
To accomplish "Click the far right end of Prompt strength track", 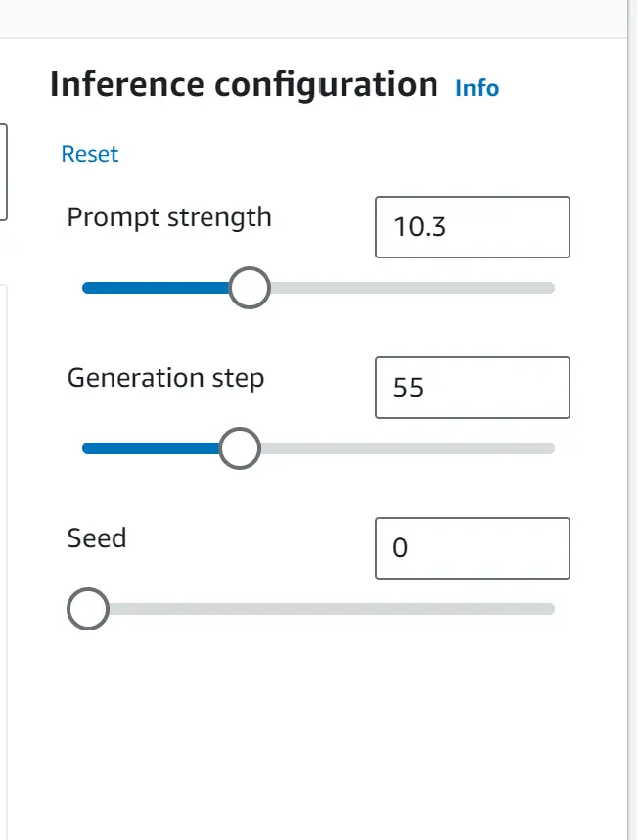I will point(550,288).
